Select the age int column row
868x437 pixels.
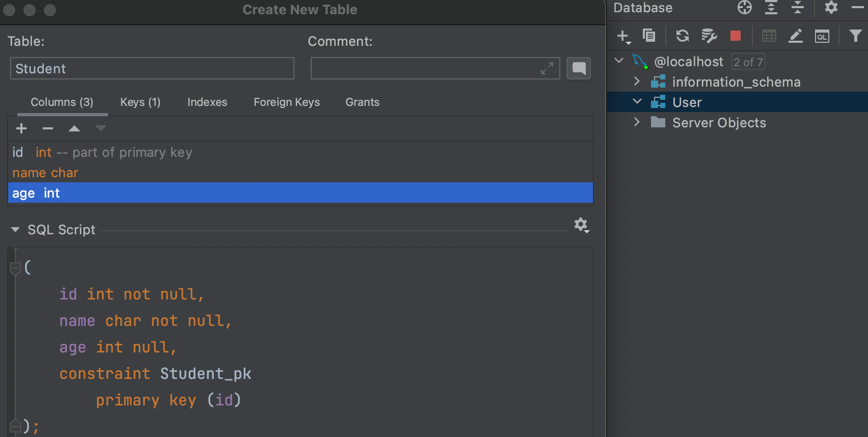point(301,193)
